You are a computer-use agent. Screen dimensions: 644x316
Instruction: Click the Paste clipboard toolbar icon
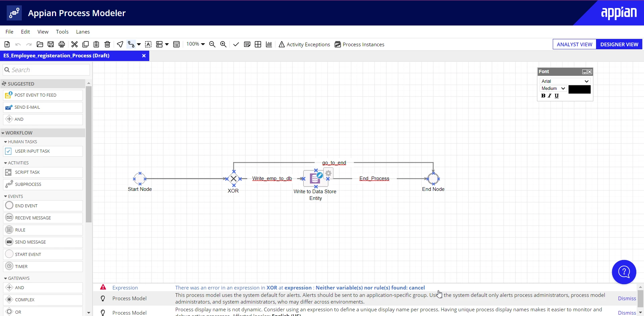(96, 44)
